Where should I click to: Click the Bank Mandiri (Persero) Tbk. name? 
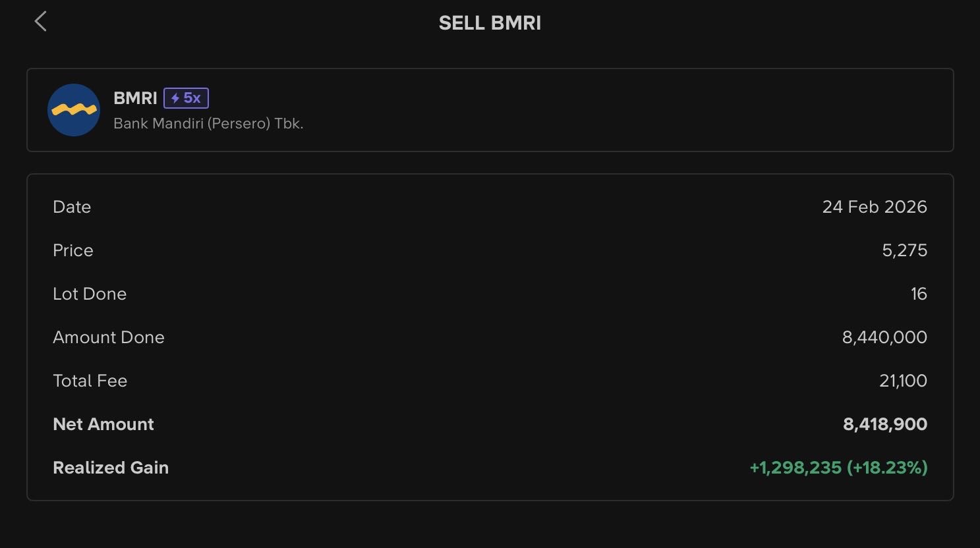click(x=208, y=123)
